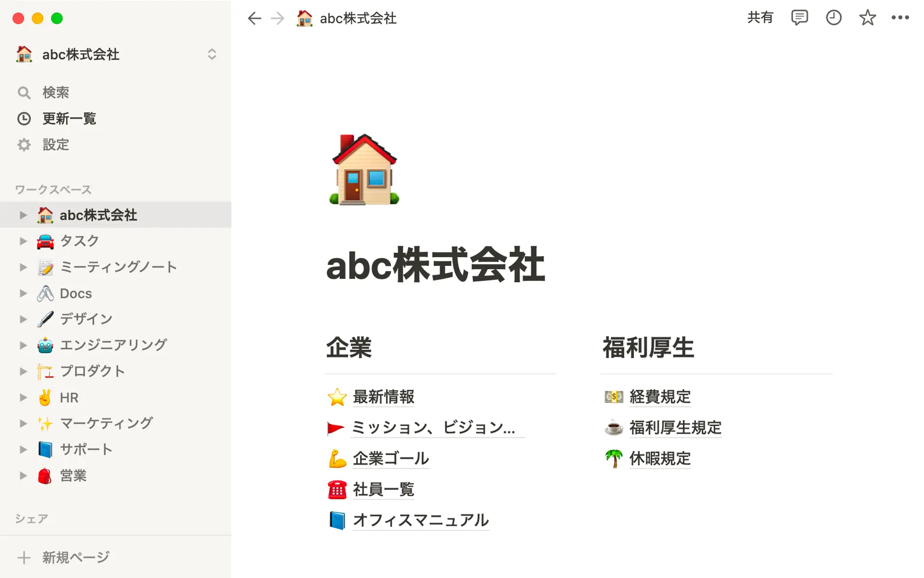Open 設定 settings in sidebar
This screenshot has height=578, width=924.
[x=55, y=144]
